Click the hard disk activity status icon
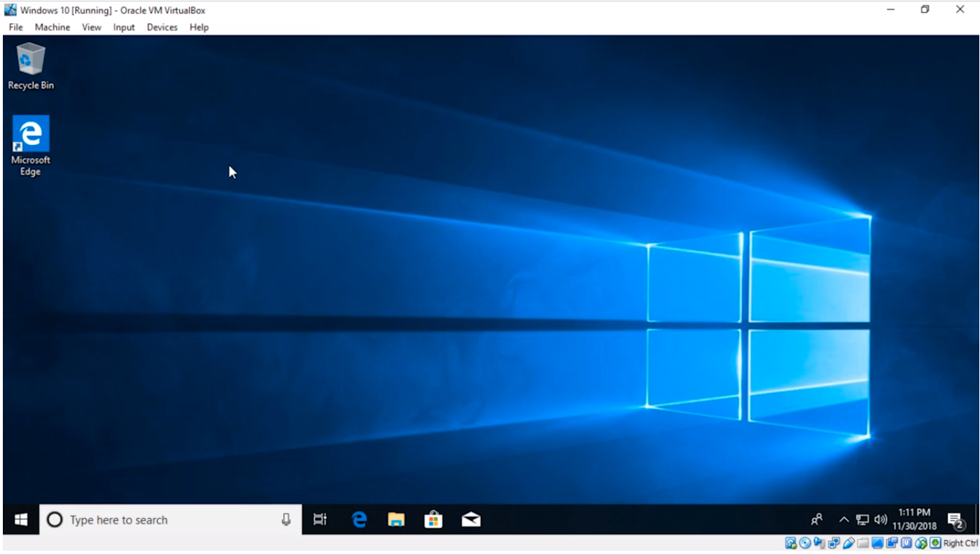The height and width of the screenshot is (555, 980). pyautogui.click(x=790, y=543)
